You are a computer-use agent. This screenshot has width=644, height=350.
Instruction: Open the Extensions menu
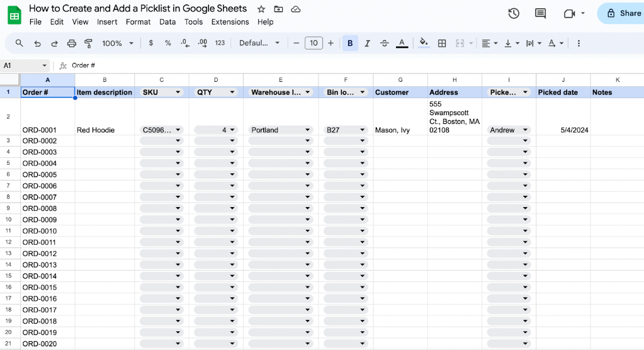(x=230, y=22)
